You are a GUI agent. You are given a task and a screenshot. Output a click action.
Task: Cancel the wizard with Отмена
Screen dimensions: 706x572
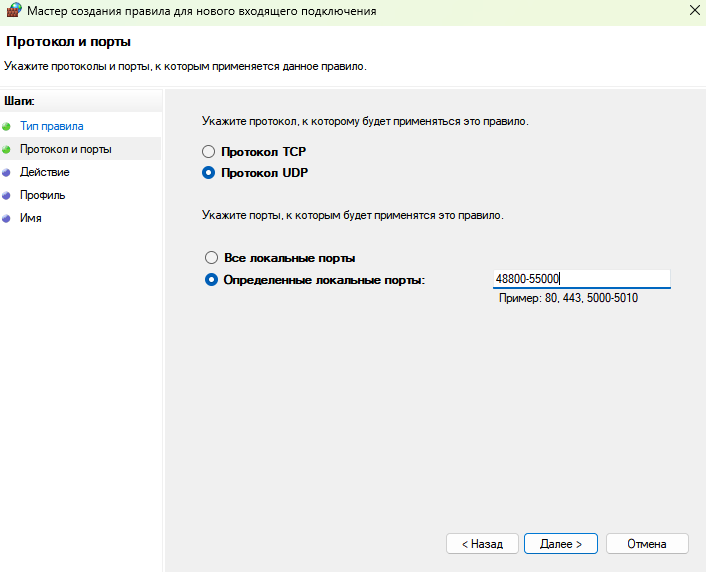point(647,544)
